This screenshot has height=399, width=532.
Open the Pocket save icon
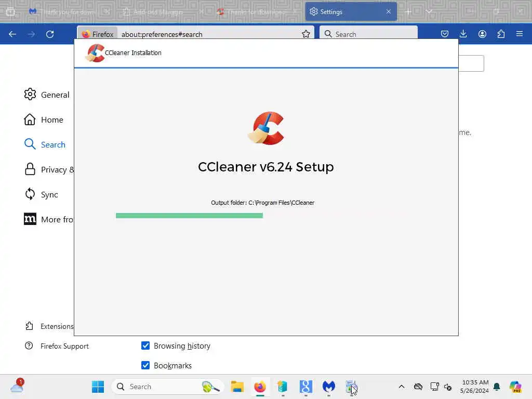point(445,34)
